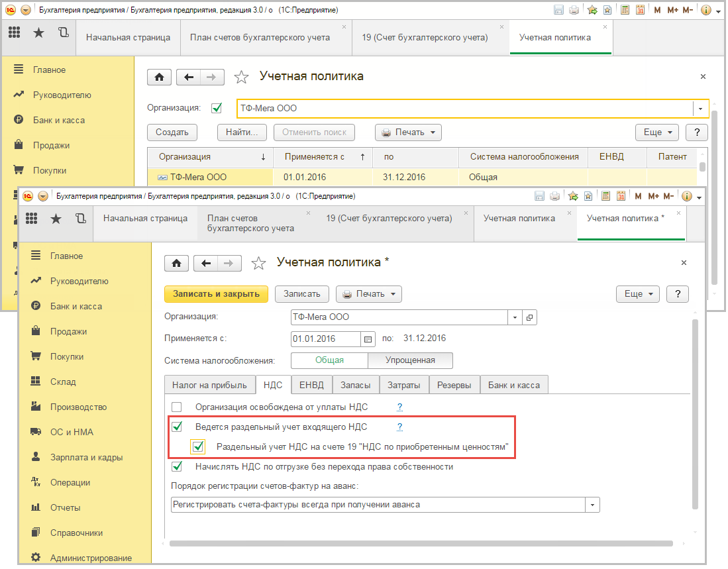
Task: Click Применяется с date input field
Action: 326,339
